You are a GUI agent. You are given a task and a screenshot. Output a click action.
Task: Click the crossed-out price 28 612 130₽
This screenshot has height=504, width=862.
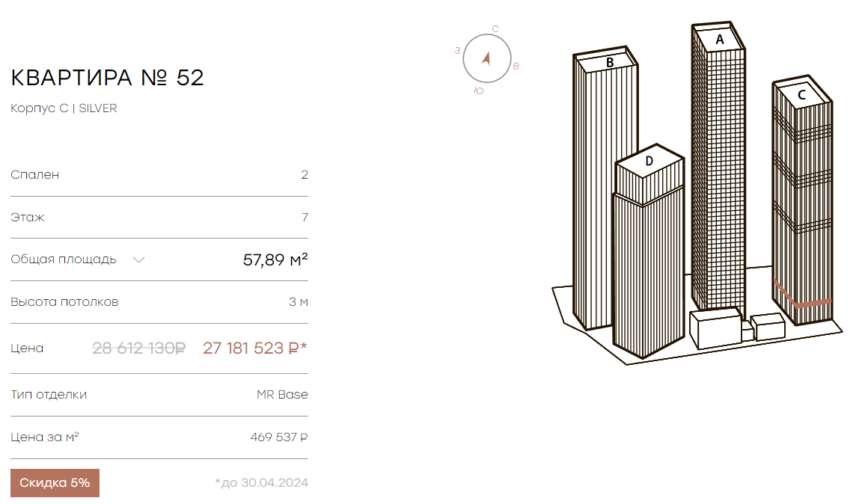tap(138, 348)
